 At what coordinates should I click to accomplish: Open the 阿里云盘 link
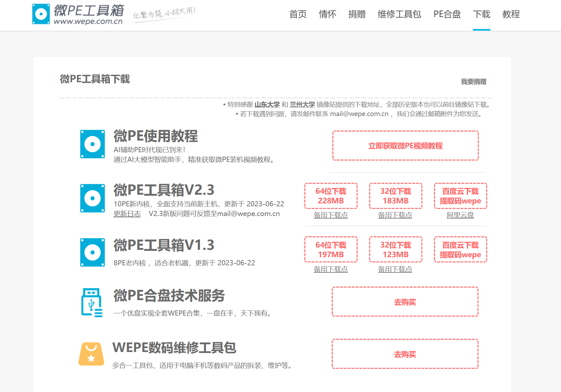tap(460, 215)
